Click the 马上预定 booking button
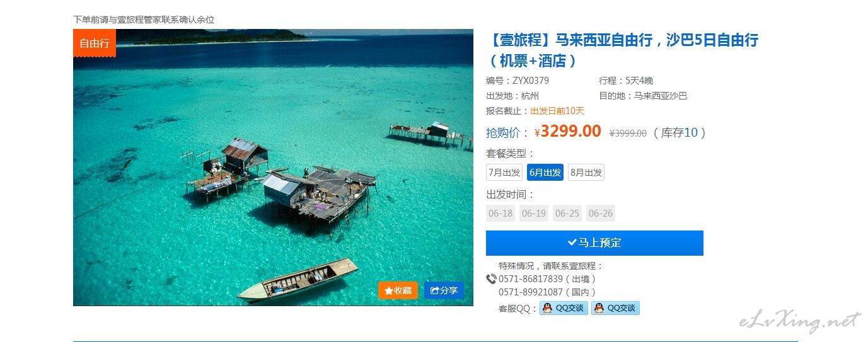 tap(594, 242)
